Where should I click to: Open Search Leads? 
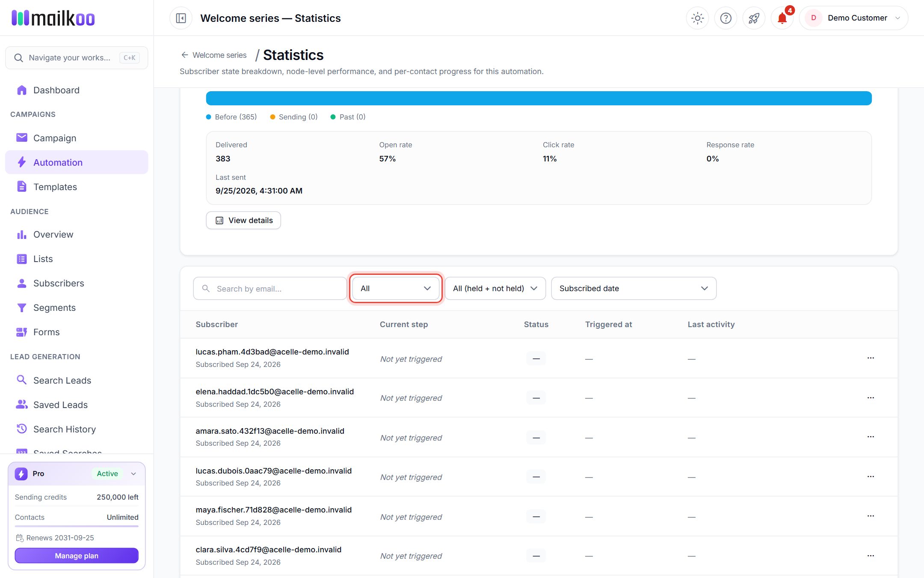[x=77, y=380]
